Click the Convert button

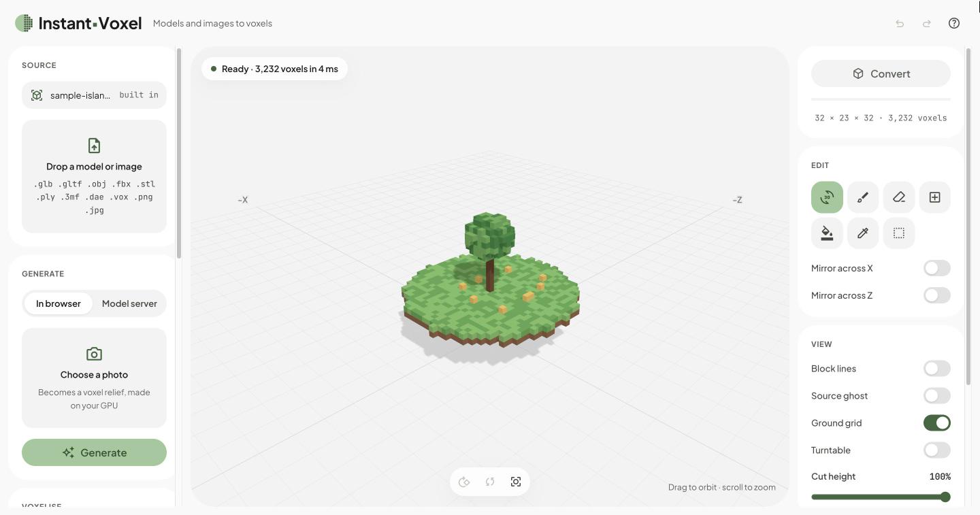(881, 73)
